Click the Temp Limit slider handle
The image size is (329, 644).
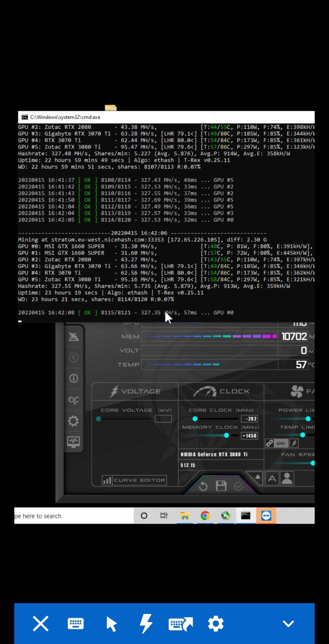(x=302, y=435)
